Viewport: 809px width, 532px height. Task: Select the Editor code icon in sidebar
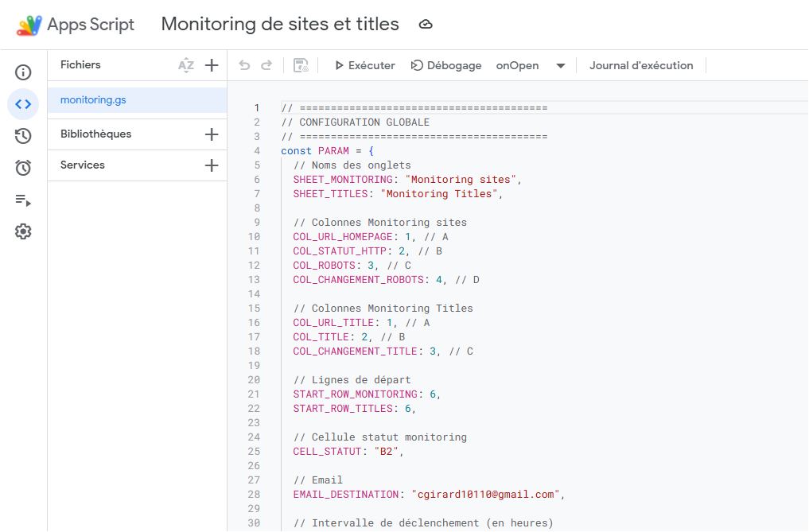click(23, 104)
